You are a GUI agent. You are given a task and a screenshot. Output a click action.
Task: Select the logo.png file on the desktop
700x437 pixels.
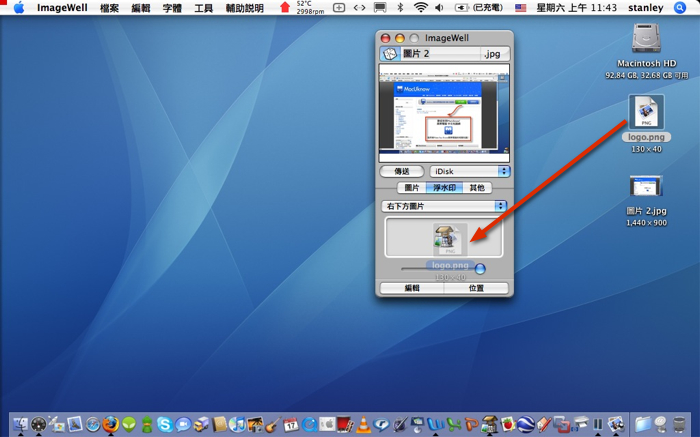point(646,112)
